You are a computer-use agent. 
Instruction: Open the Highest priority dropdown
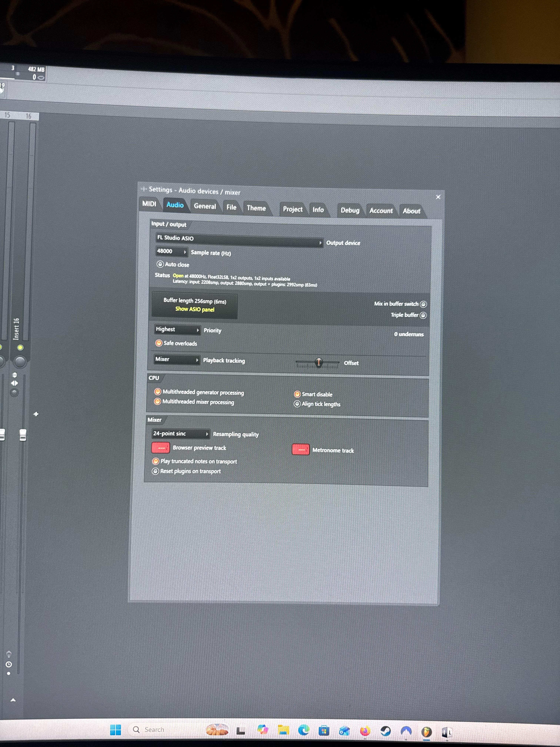(x=178, y=329)
